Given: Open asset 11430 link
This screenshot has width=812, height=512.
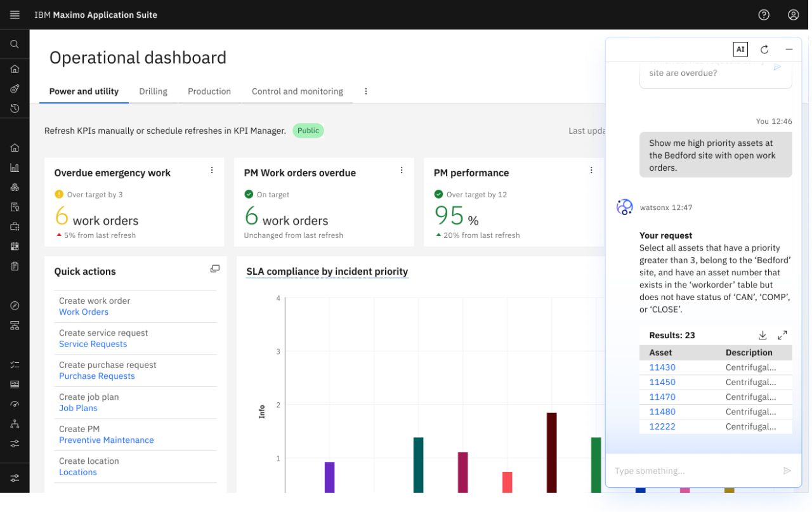Looking at the screenshot, I should coord(662,367).
